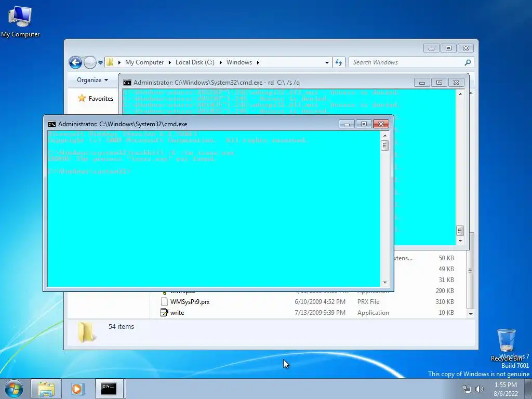The width and height of the screenshot is (532, 399).
Task: Minimize the rd C:\ cmd window
Action: [x=422, y=83]
